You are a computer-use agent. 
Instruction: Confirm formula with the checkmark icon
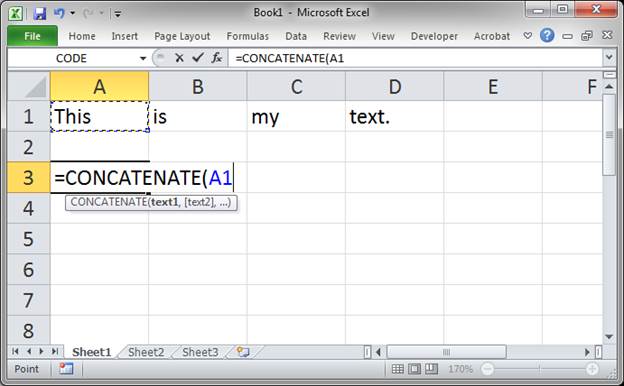198,58
